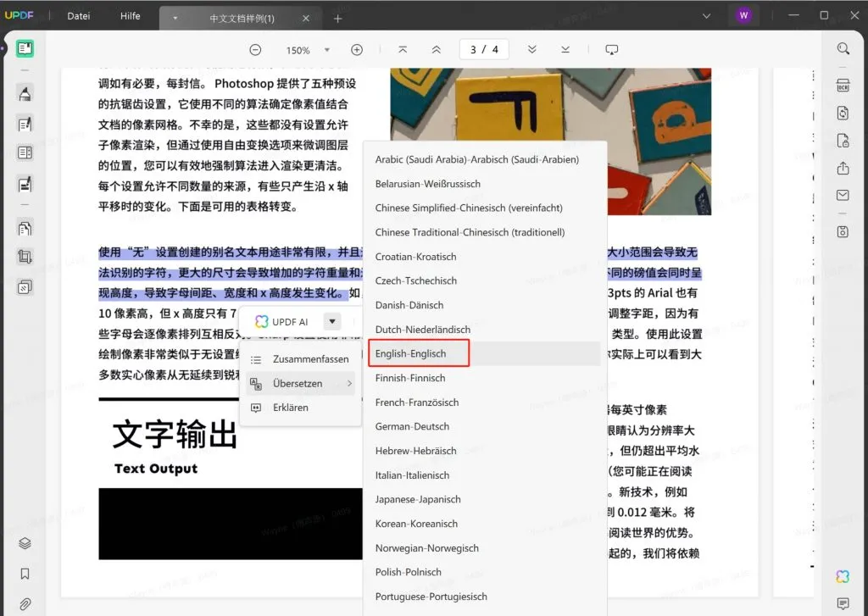
Task: Select the Edit PDF tool
Action: (x=25, y=123)
